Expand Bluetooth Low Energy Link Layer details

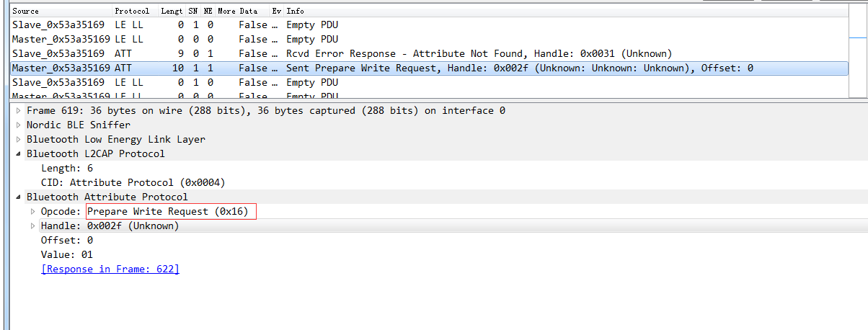click(19, 140)
